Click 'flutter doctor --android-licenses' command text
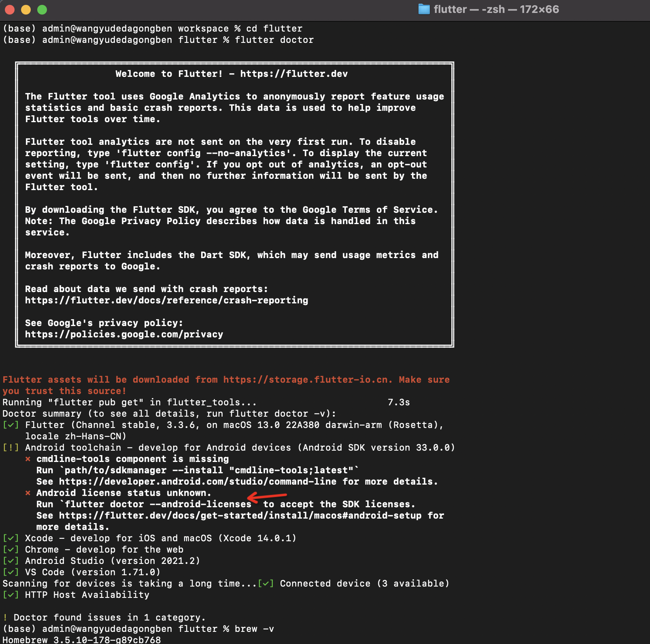Image resolution: width=650 pixels, height=644 pixels. pyautogui.click(x=158, y=504)
